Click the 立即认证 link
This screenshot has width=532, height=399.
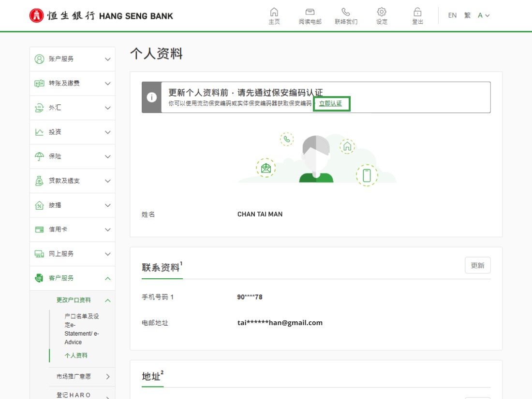pyautogui.click(x=331, y=104)
